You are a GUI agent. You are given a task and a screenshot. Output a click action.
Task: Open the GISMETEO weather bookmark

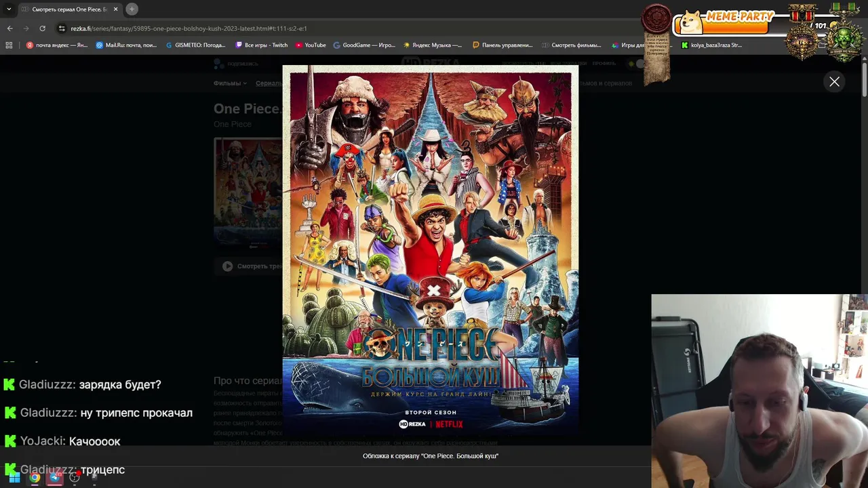pos(196,45)
